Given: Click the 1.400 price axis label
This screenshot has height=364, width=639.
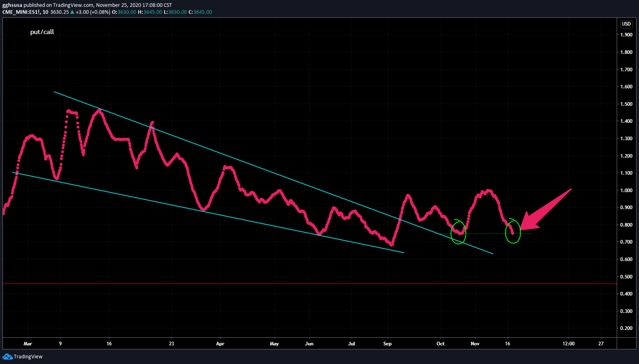Looking at the screenshot, I should pos(626,121).
